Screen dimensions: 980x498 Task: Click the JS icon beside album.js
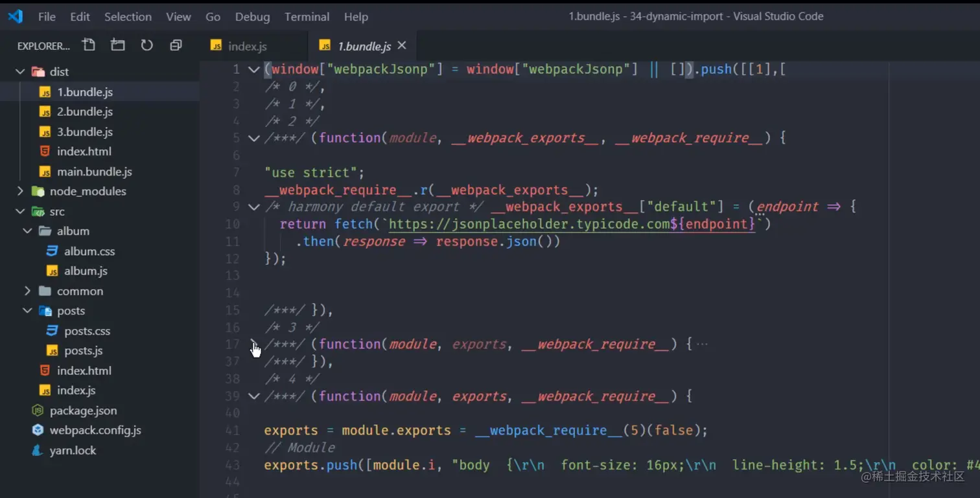tap(52, 271)
